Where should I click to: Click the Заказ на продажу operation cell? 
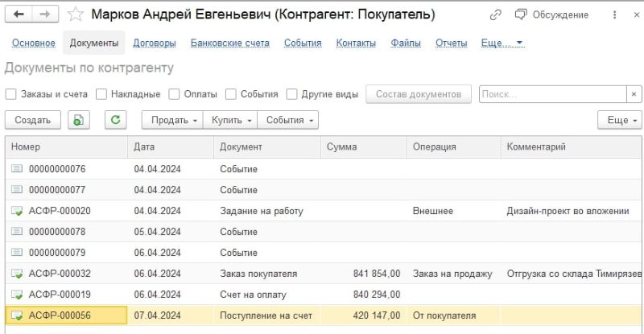click(x=452, y=274)
